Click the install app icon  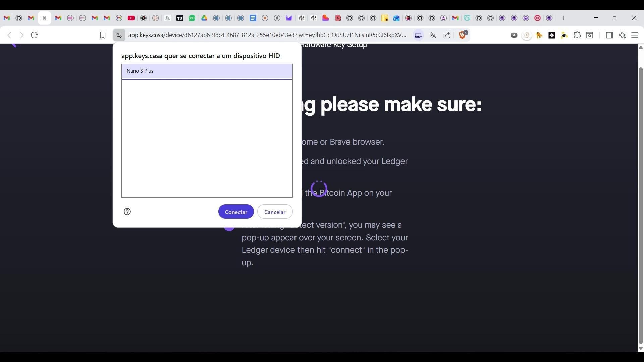418,35
